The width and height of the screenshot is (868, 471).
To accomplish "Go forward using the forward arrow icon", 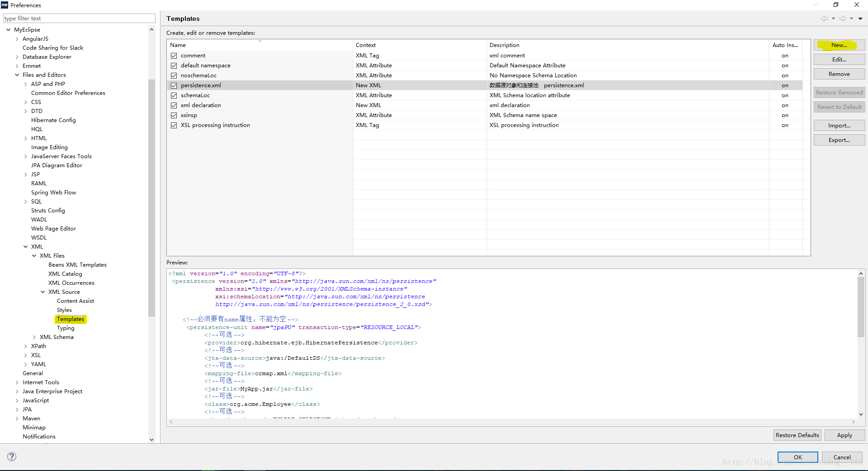I will point(843,19).
